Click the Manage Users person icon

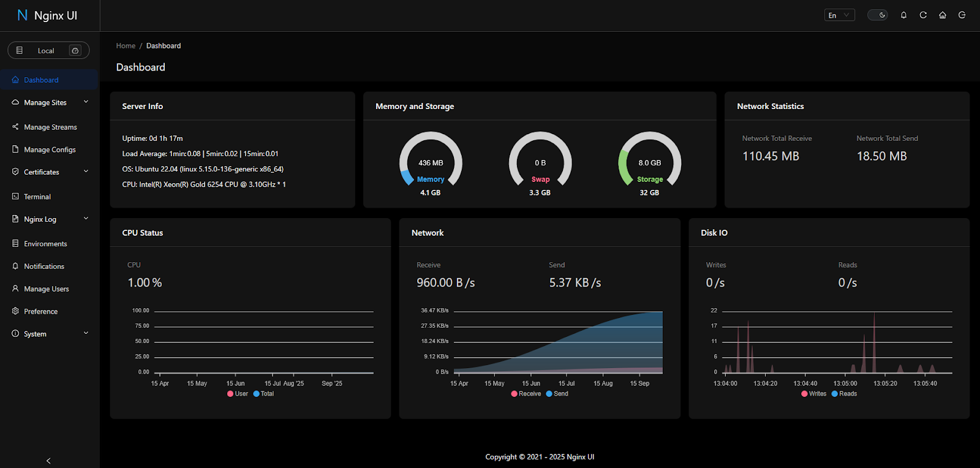pyautogui.click(x=15, y=289)
